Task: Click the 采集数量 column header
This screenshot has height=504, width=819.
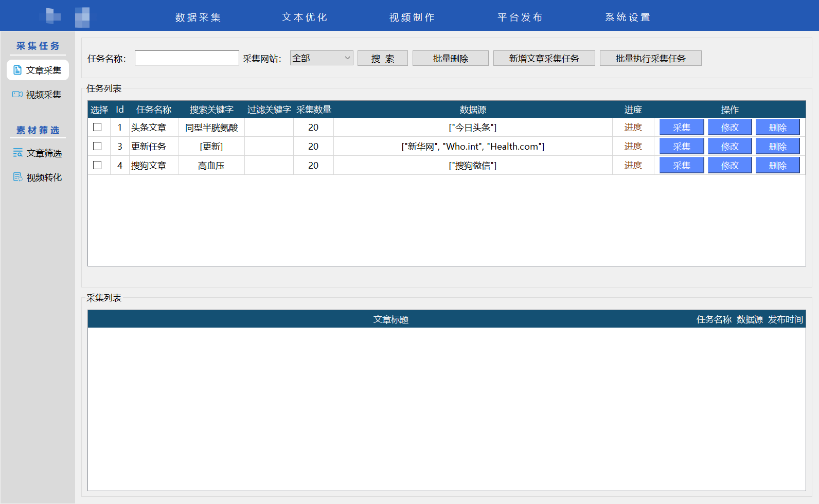Action: (314, 110)
